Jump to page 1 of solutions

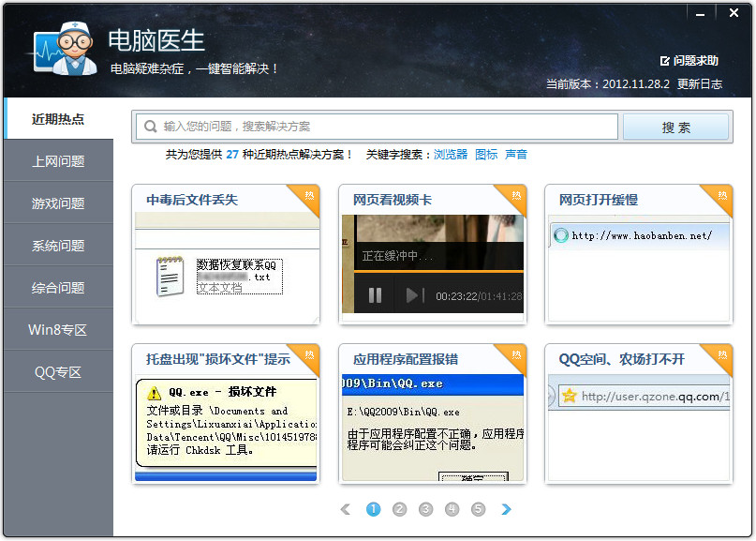pos(373,509)
